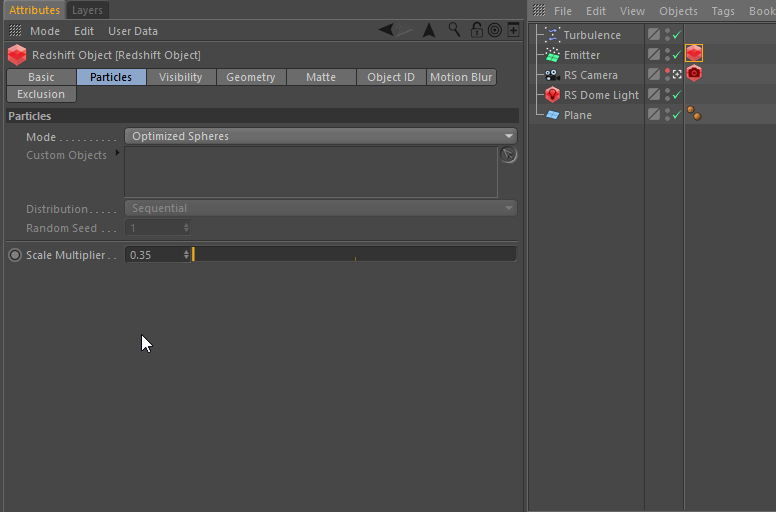Toggle Emitter enable checkmark
Viewport: 776px width, 512px height.
pos(677,54)
